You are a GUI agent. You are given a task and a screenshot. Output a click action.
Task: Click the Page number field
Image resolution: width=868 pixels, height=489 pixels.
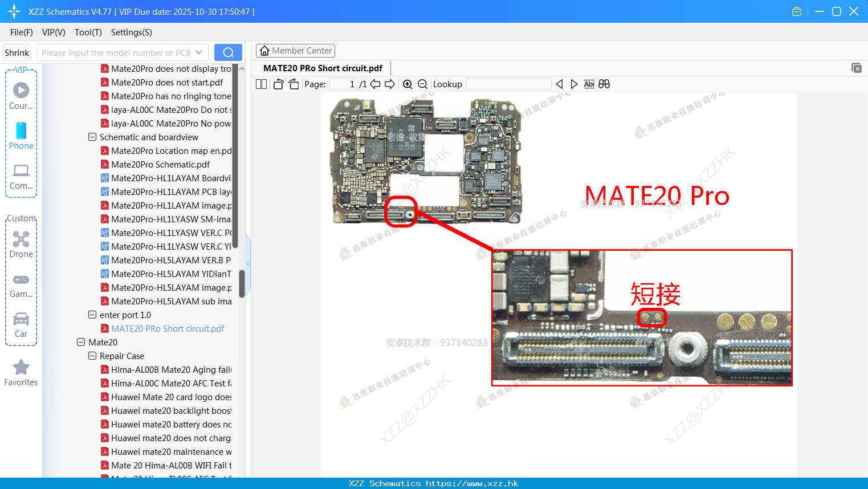pos(343,84)
